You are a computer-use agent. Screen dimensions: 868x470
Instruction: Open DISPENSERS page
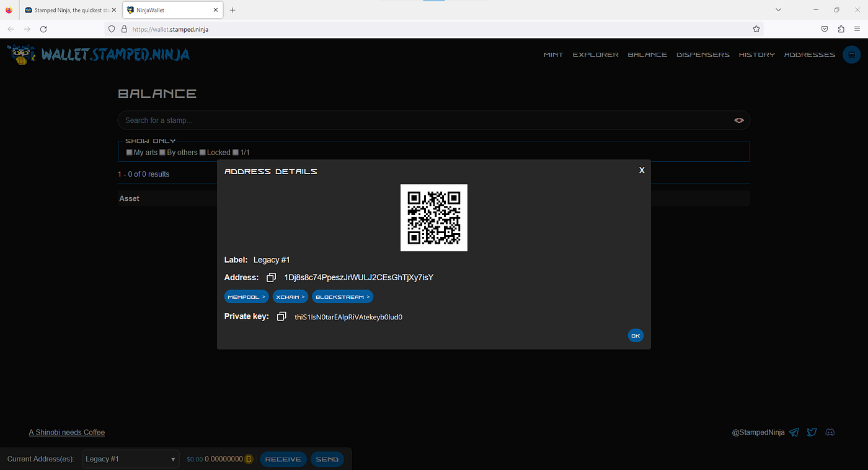703,55
